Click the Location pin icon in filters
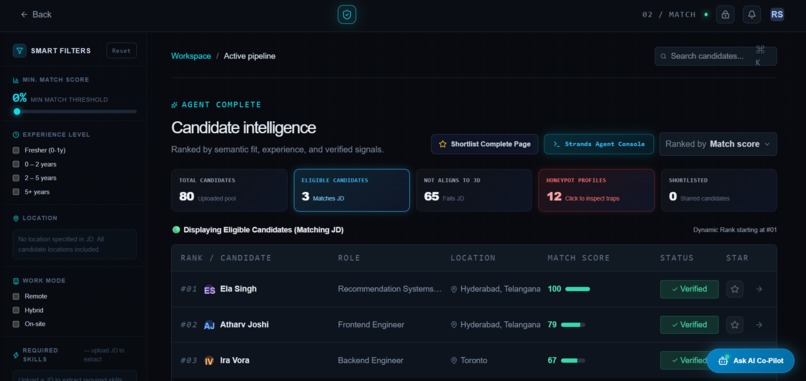 click(16, 218)
